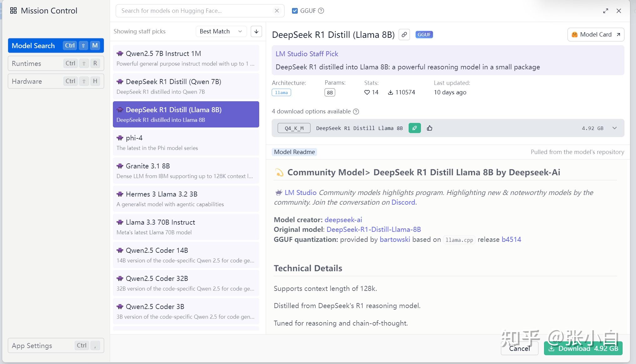Click the GGUF help question mark icon
Viewport: 636px width, 364px height.
321,11
